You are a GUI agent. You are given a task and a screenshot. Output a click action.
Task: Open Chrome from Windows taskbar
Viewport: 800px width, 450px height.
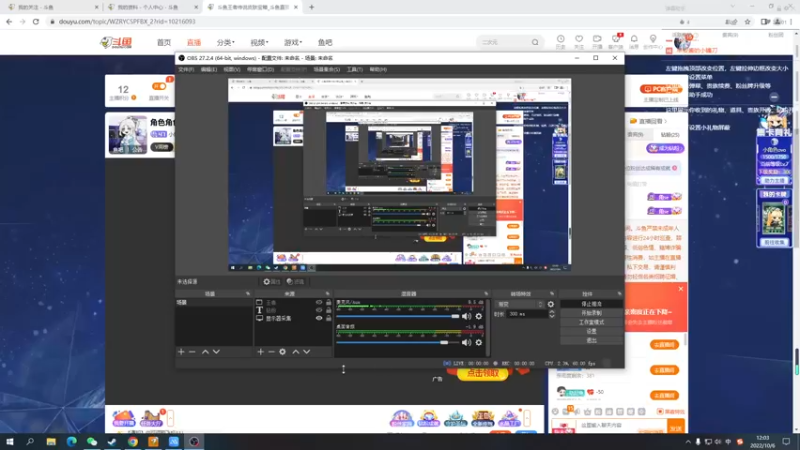pyautogui.click(x=133, y=441)
